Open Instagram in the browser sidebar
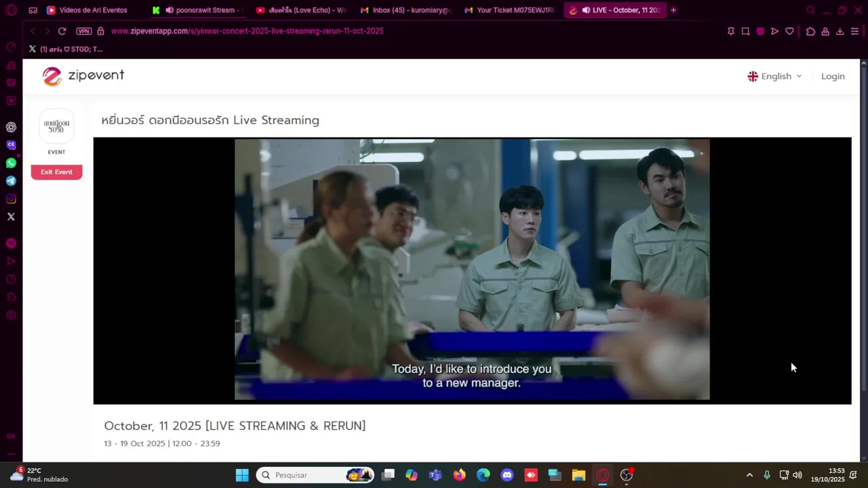This screenshot has height=488, width=868. pyautogui.click(x=11, y=199)
